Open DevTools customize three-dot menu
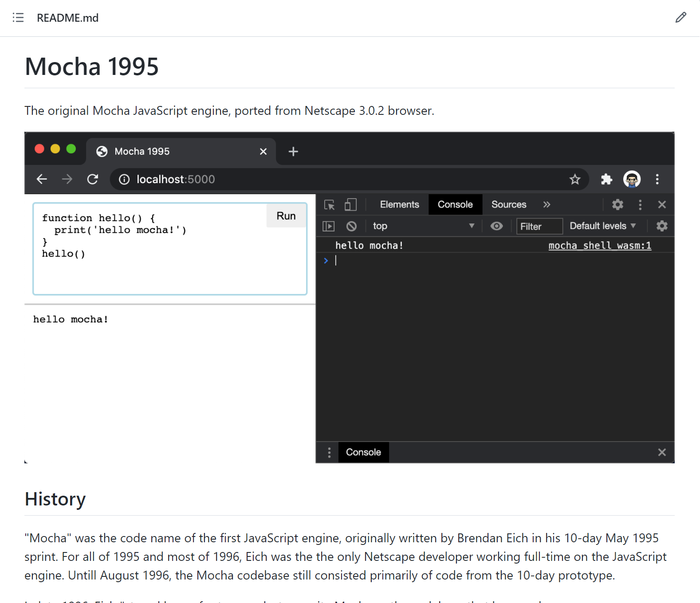This screenshot has width=700, height=603. pos(640,204)
